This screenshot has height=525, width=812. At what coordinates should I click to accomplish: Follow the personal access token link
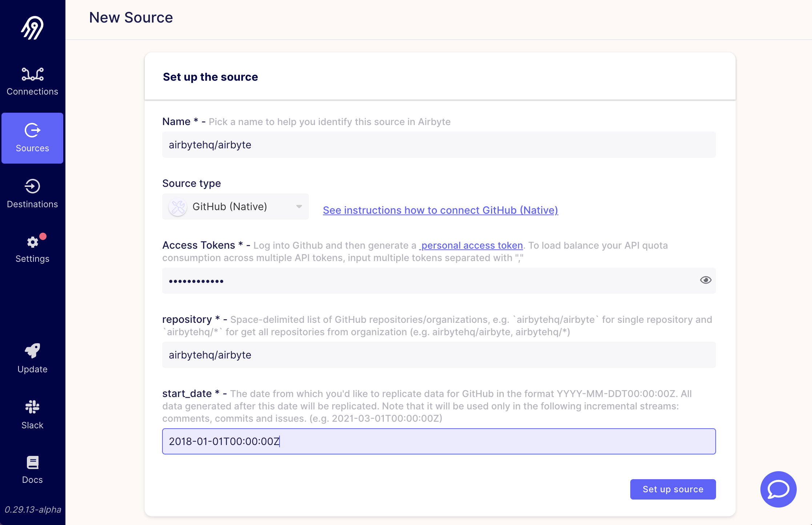point(471,245)
